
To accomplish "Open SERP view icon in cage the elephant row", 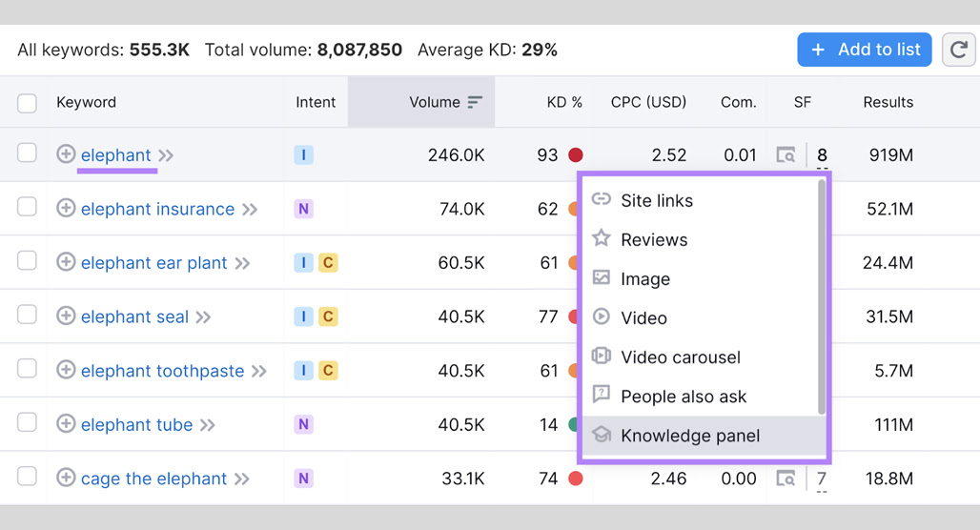I will (x=786, y=479).
